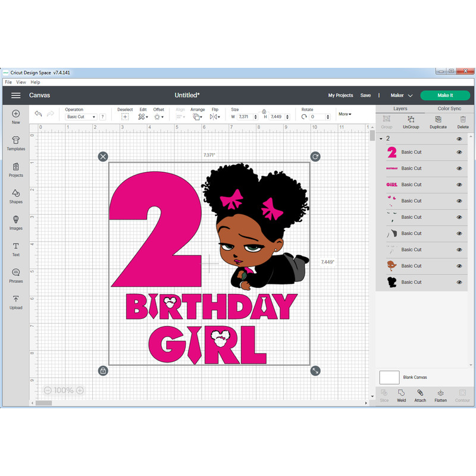Select the Text tool

16,249
